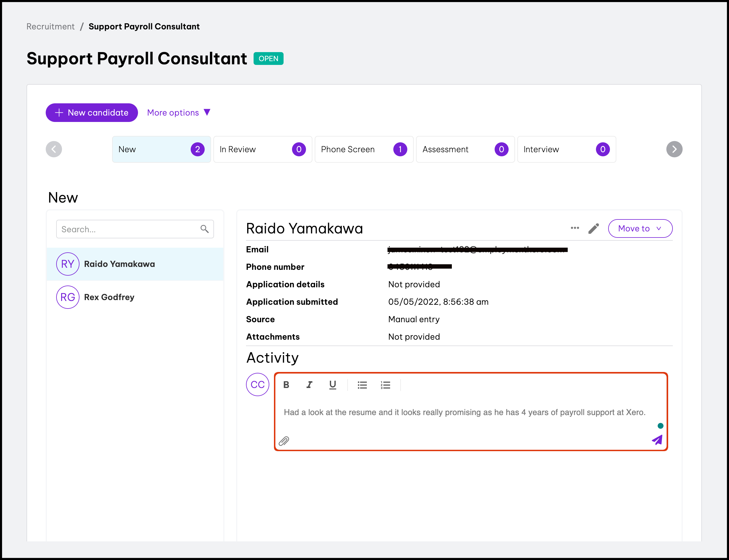The height and width of the screenshot is (560, 729).
Task: Edit Raido Yamakawa with the pencil icon
Action: 593,229
